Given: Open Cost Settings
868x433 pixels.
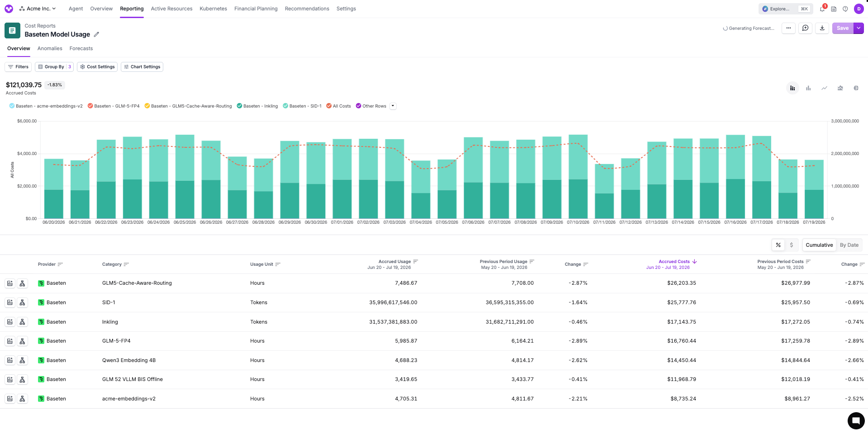Looking at the screenshot, I should pos(97,67).
